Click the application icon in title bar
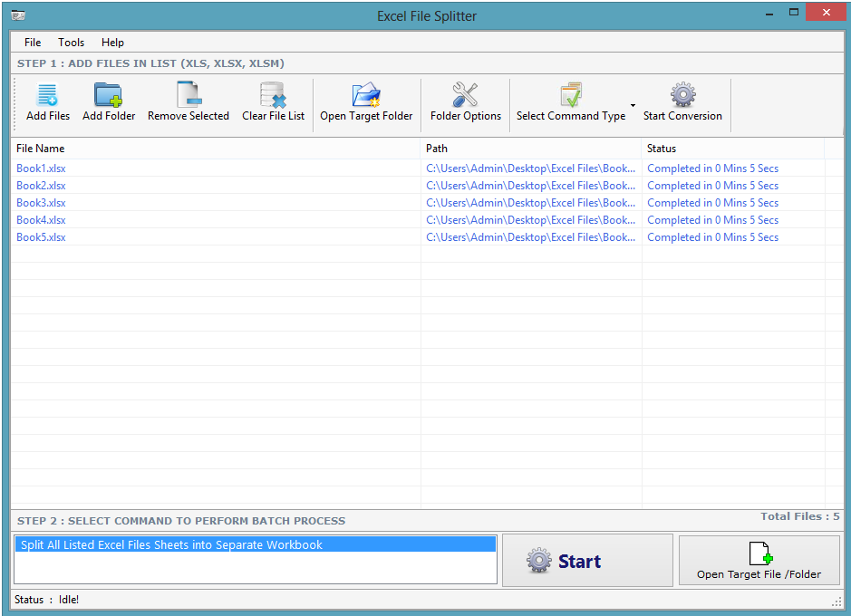This screenshot has height=616, width=851. pyautogui.click(x=18, y=15)
